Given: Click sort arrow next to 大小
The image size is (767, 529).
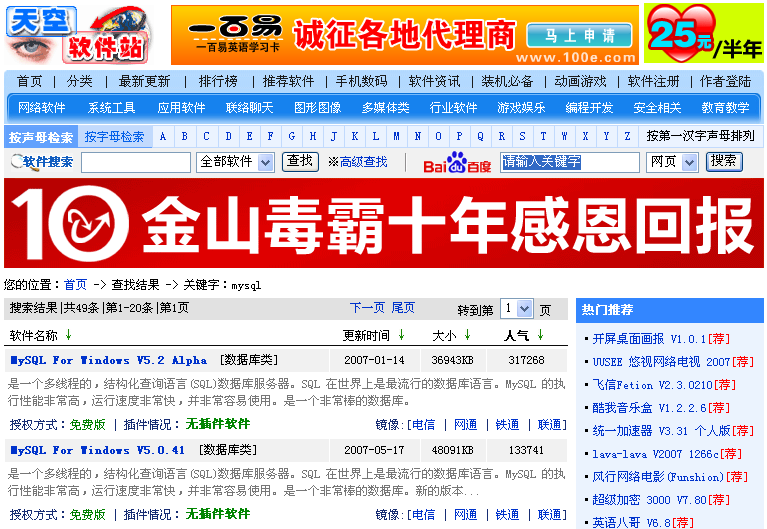Looking at the screenshot, I should pyautogui.click(x=467, y=335).
